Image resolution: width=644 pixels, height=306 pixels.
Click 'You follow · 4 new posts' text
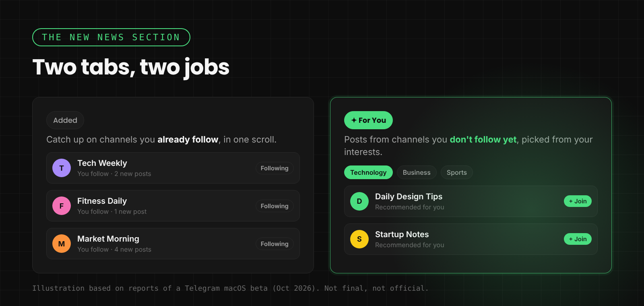114,250
